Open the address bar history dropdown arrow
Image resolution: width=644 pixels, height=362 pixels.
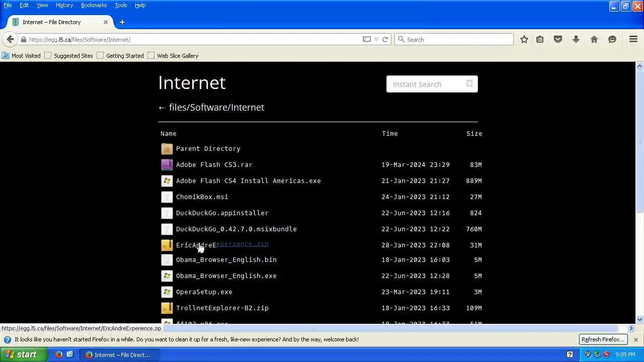click(x=376, y=39)
